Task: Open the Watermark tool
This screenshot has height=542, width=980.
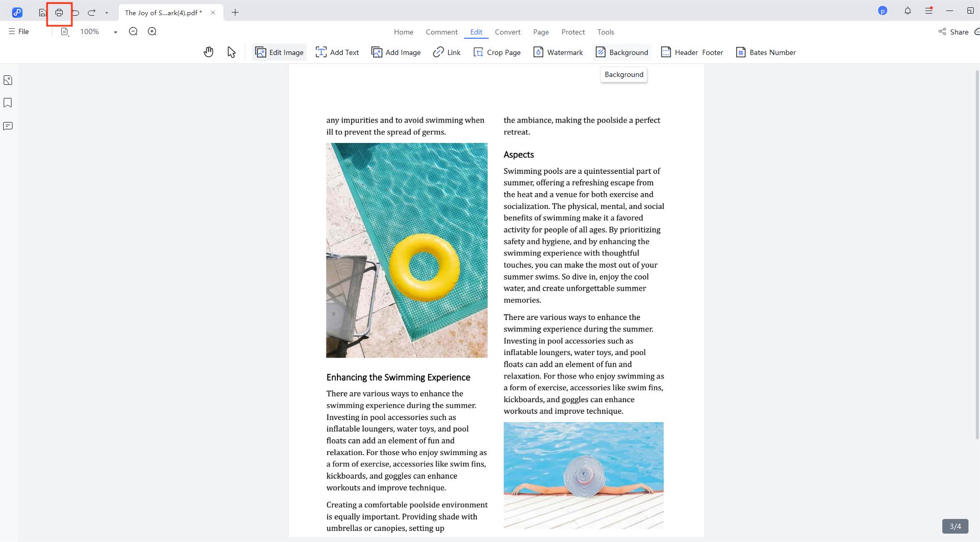Action: 558,52
